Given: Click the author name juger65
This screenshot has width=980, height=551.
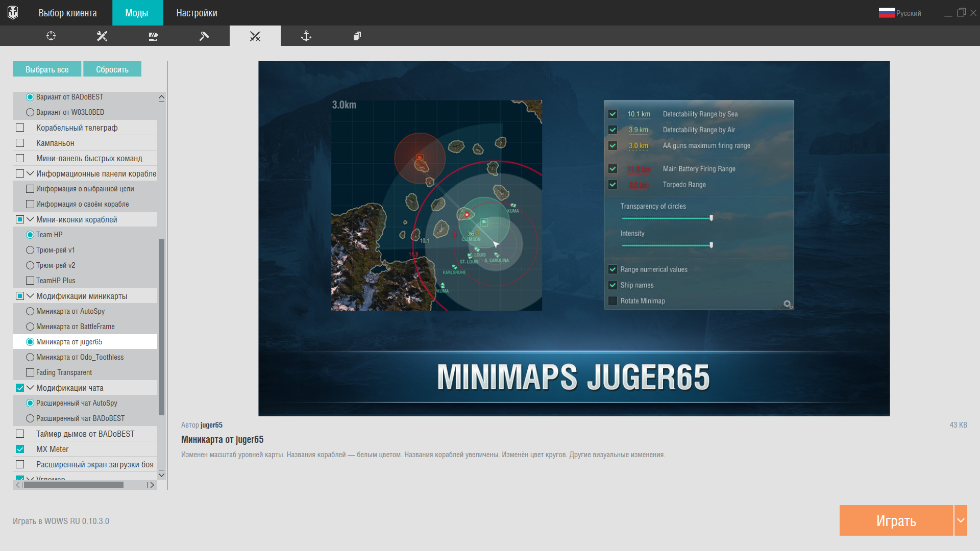Looking at the screenshot, I should click(211, 425).
